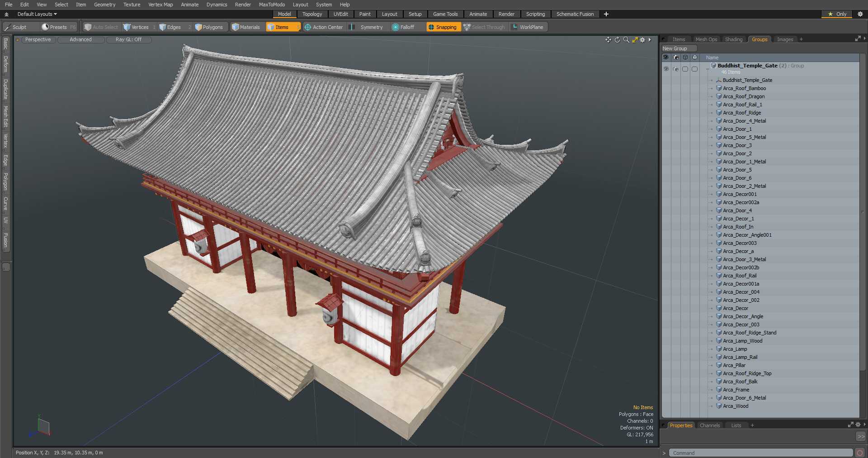Open the MaxToModo menu
The image size is (868, 458).
tap(272, 5)
